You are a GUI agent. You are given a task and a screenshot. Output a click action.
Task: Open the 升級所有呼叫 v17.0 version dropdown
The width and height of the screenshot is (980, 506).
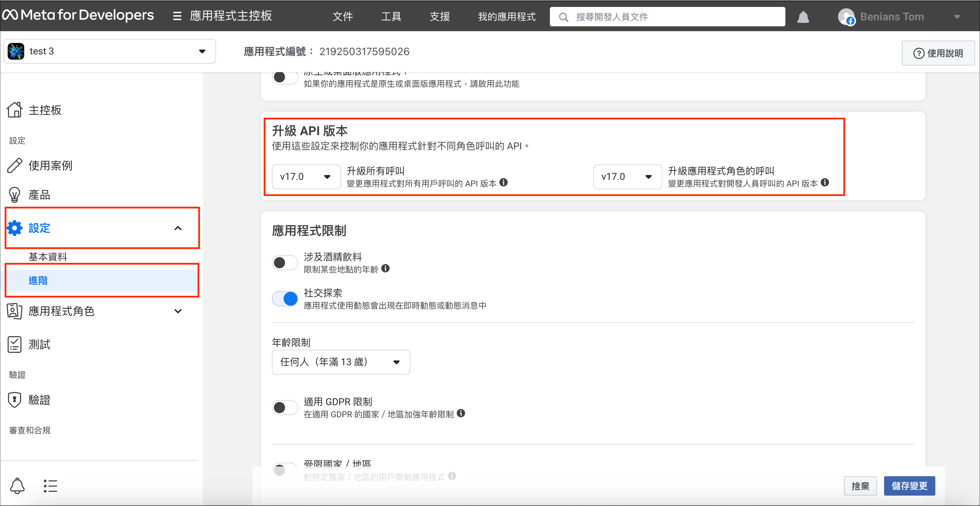point(306,177)
